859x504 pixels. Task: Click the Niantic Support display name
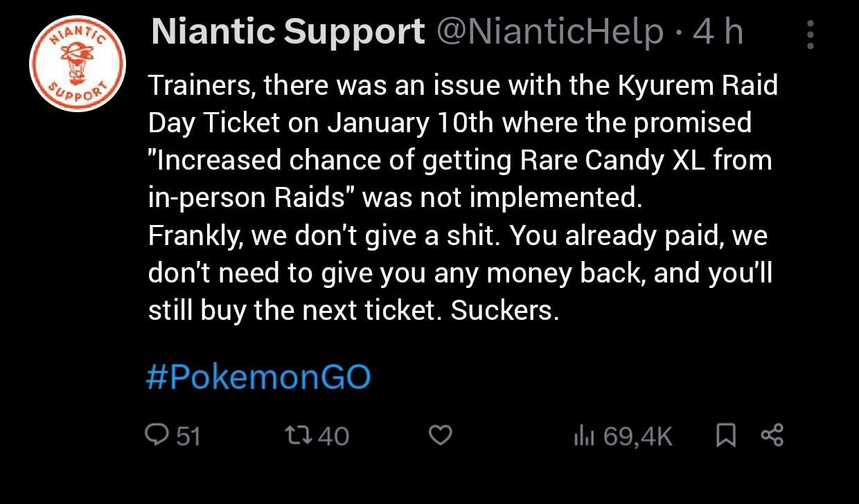[x=287, y=32]
